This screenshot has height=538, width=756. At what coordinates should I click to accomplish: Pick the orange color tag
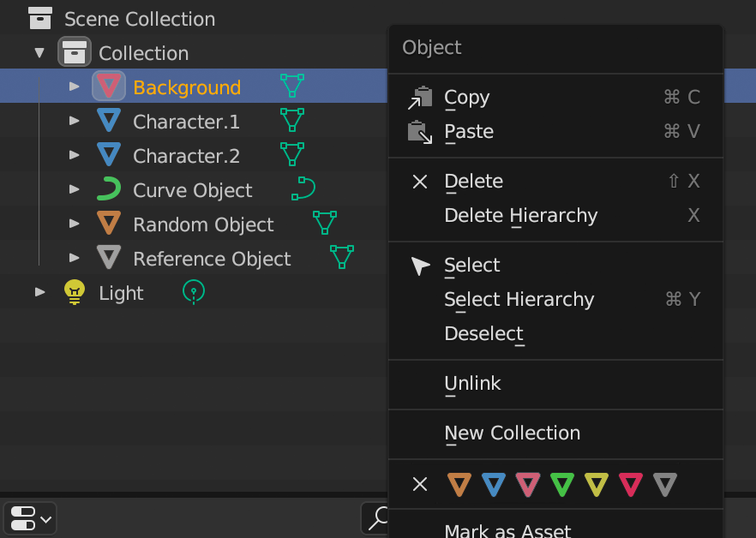[x=459, y=484]
